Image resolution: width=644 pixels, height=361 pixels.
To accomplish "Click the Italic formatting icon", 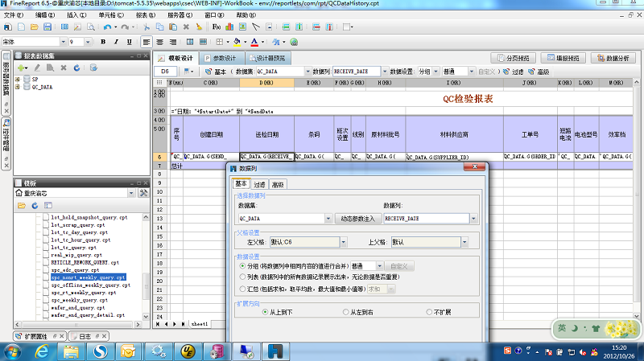I will point(116,42).
